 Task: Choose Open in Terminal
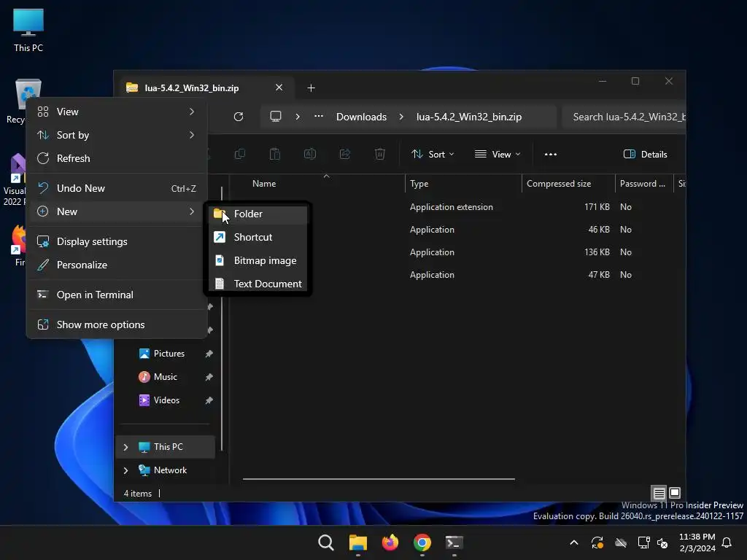click(x=117, y=295)
